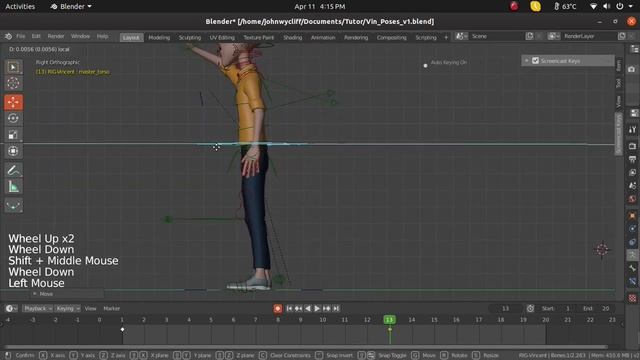
Task: Click the Blender logo menu icon
Action: [x=8, y=36]
